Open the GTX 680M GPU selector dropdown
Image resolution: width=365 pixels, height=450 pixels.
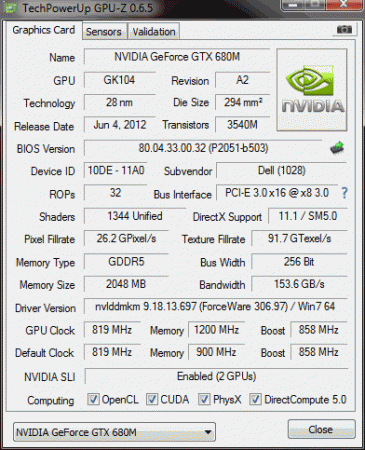114,432
